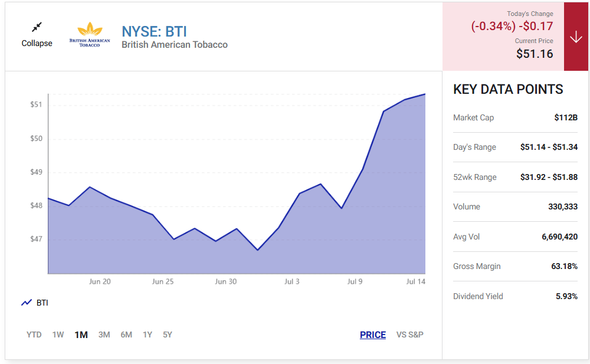
Task: Click the Jul 14 axis date label
Action: coord(416,281)
